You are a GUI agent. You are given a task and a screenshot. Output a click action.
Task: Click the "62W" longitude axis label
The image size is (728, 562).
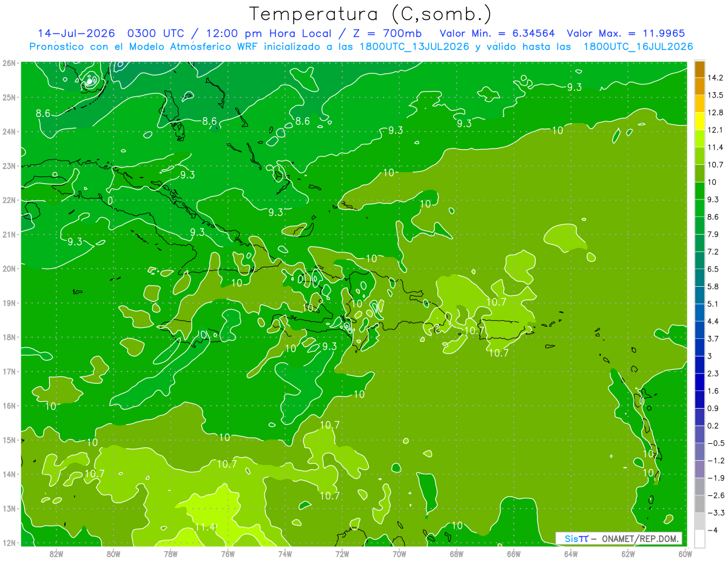628,554
